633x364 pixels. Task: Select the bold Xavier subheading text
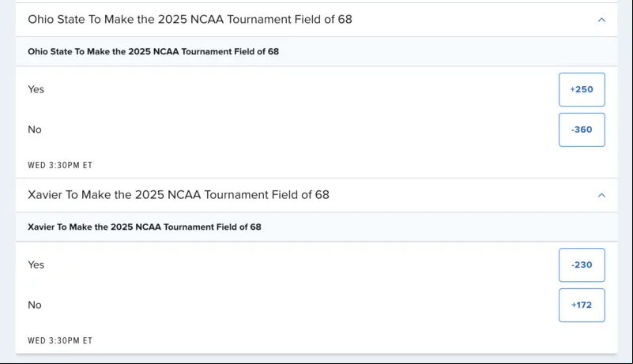click(x=144, y=227)
